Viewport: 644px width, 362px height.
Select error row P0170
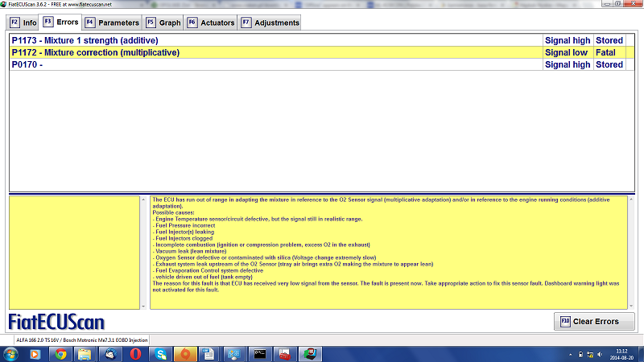click(321, 64)
